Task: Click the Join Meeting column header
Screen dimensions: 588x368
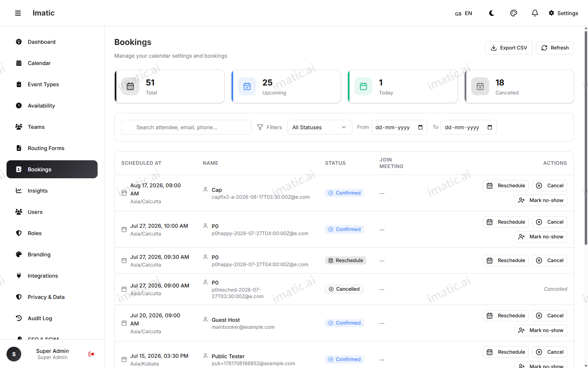Action: pos(392,163)
